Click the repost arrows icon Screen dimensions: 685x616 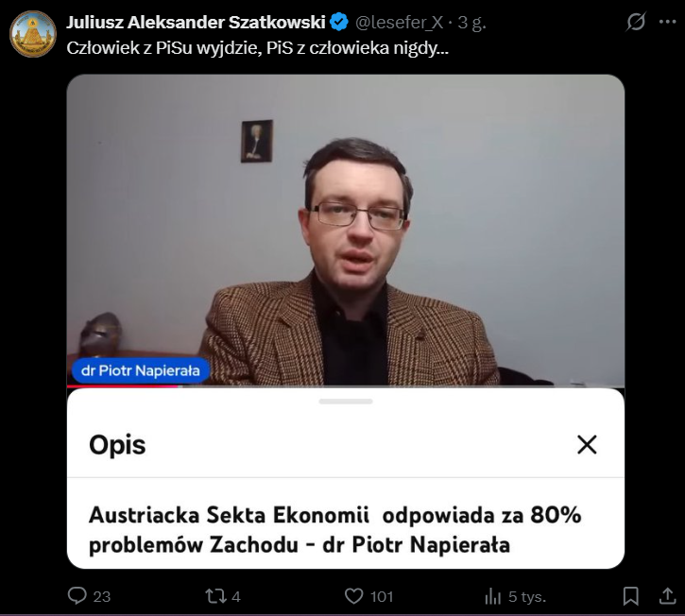215,596
